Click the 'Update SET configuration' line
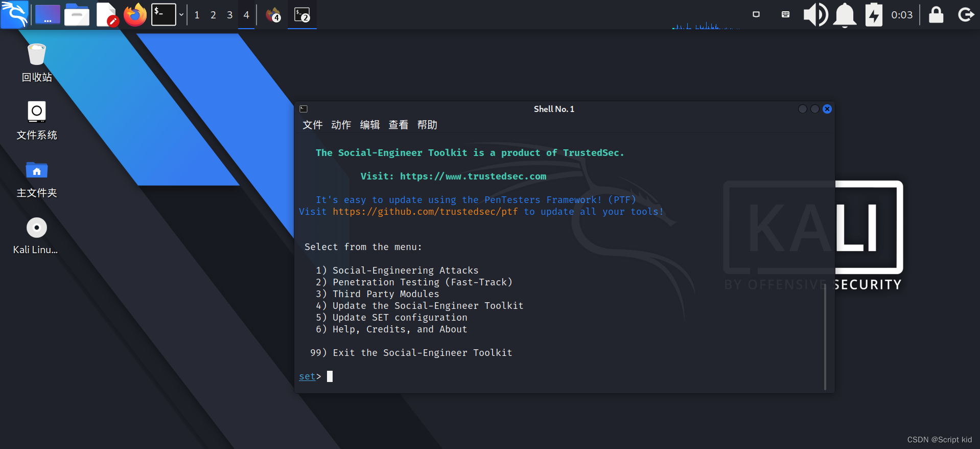 (391, 318)
